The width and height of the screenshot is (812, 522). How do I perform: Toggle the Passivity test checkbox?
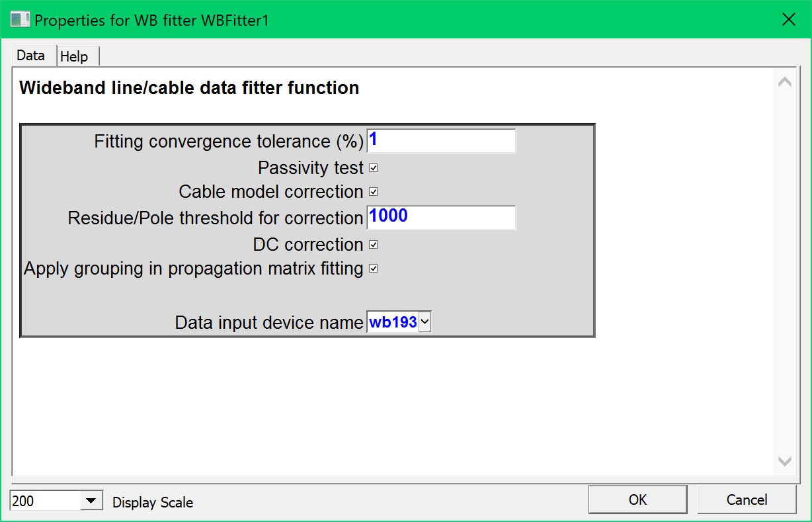point(373,168)
